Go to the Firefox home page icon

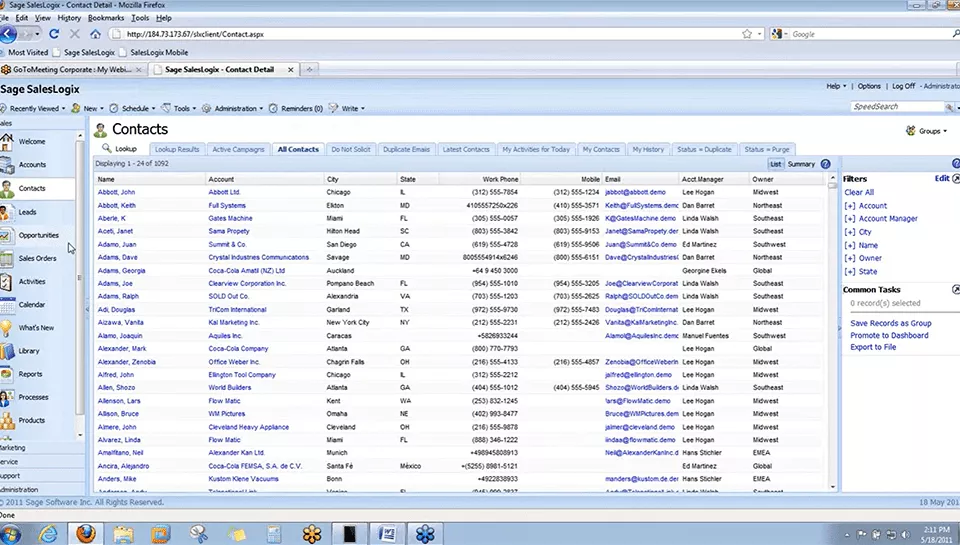(x=95, y=34)
